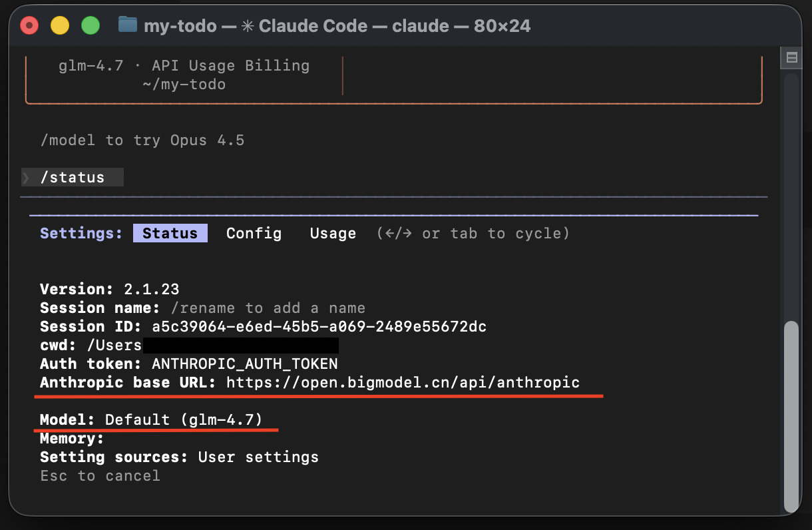Image resolution: width=812 pixels, height=530 pixels.
Task: Click the red close window button
Action: tap(29, 26)
